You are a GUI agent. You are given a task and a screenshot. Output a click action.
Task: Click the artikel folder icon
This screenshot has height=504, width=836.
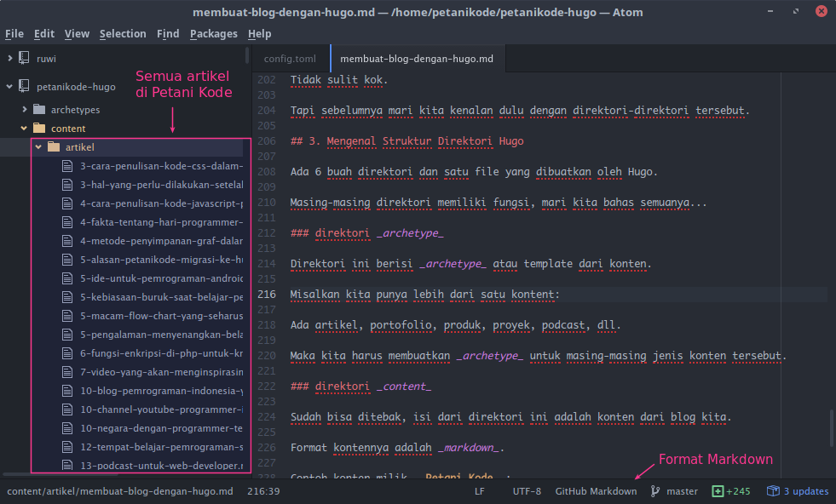pos(53,147)
